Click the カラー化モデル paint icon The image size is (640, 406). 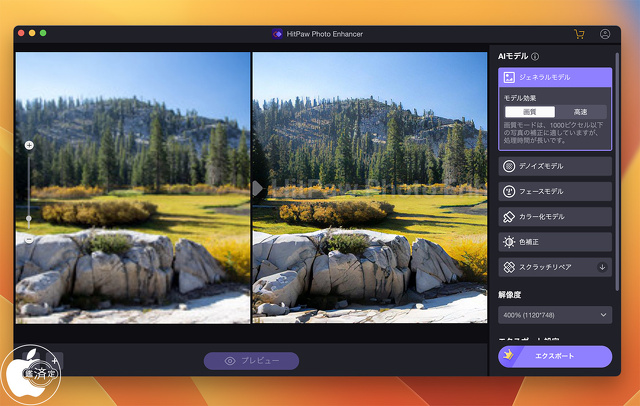[x=509, y=217]
